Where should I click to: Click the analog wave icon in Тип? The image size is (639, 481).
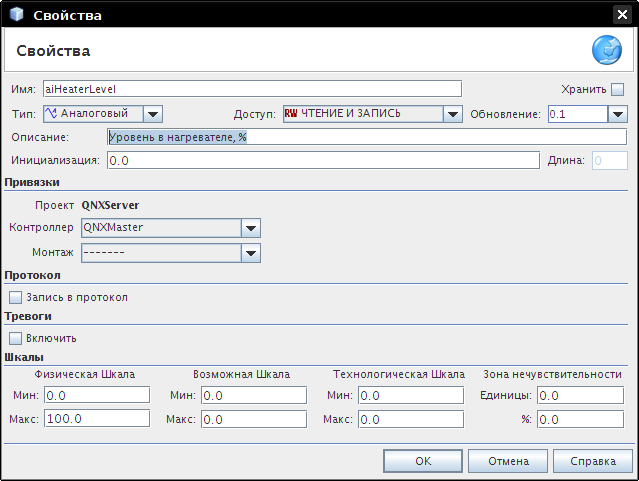pyautogui.click(x=51, y=113)
